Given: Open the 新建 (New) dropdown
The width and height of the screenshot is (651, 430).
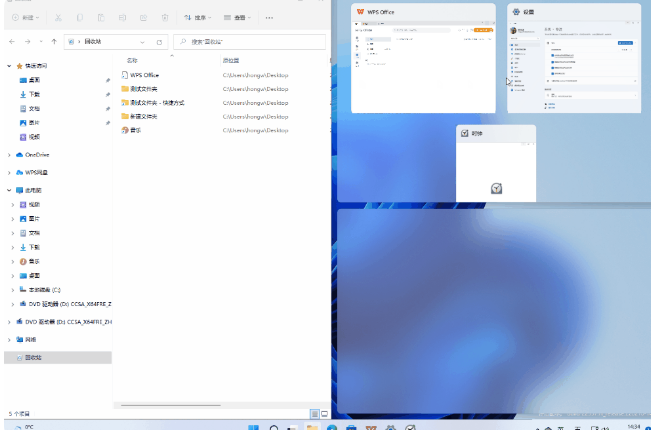Looking at the screenshot, I should pos(27,18).
